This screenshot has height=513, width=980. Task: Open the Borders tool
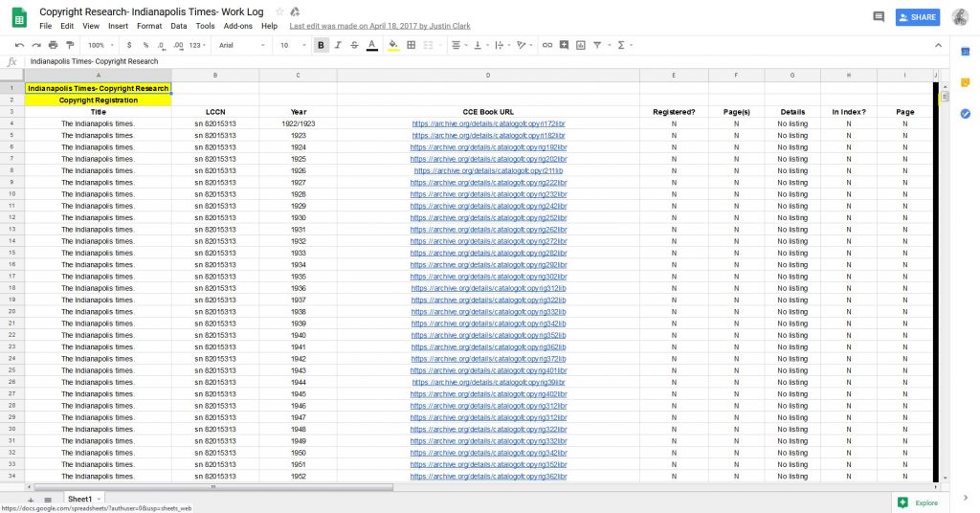(x=412, y=45)
